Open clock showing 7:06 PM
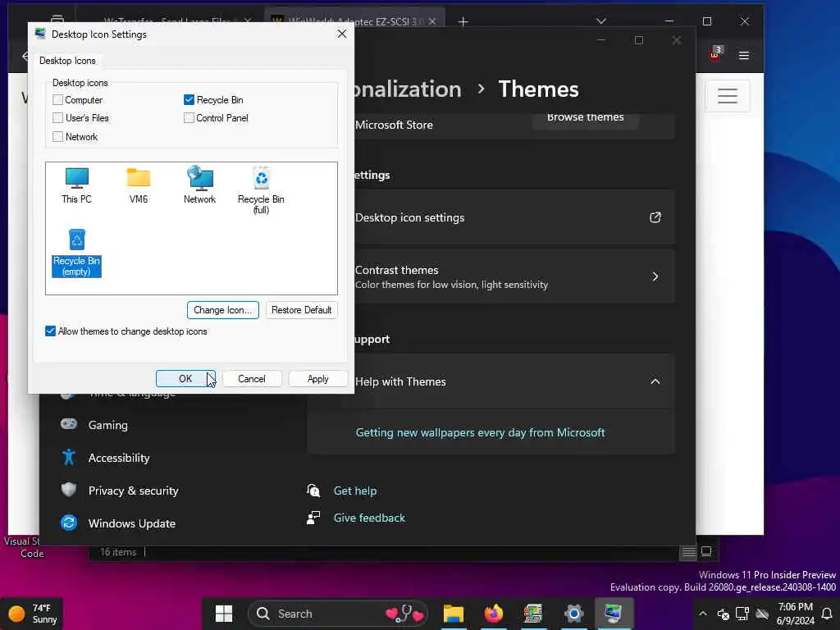 pyautogui.click(x=796, y=614)
